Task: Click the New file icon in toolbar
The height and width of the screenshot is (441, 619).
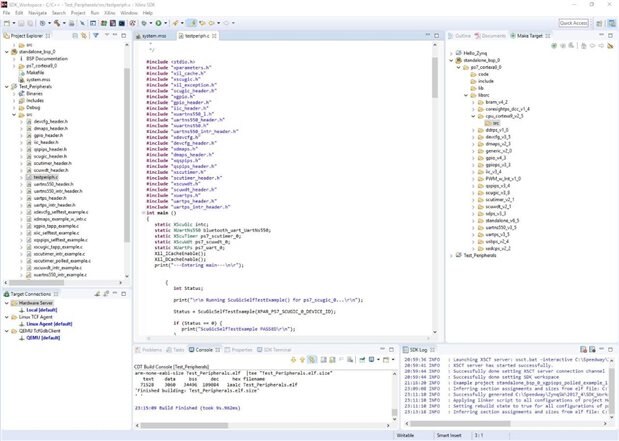Action: [x=8, y=22]
